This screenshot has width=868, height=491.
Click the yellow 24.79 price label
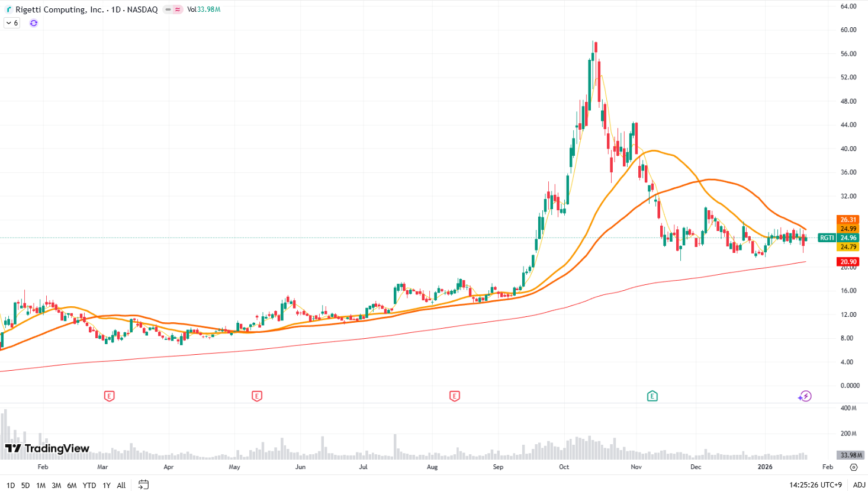[x=848, y=247]
